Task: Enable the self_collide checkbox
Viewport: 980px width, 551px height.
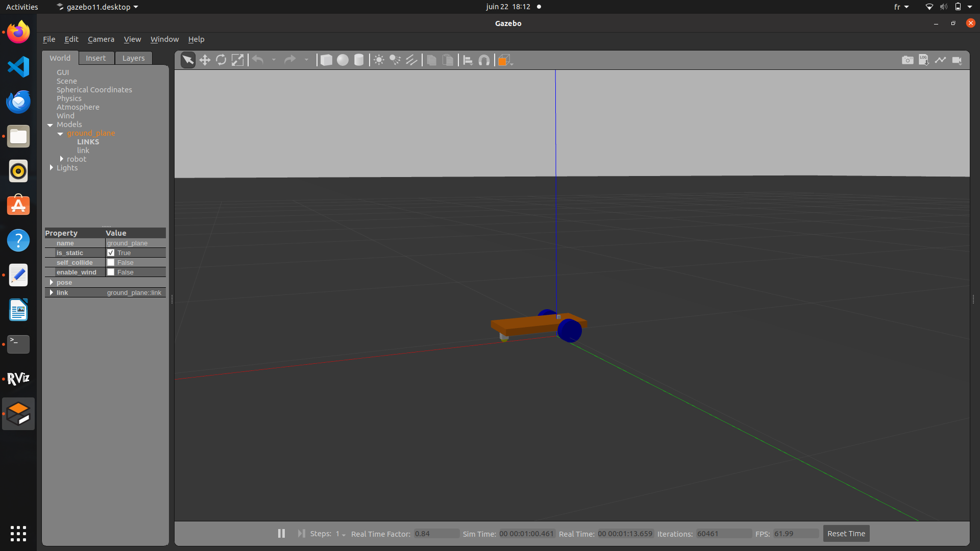Action: coord(111,263)
